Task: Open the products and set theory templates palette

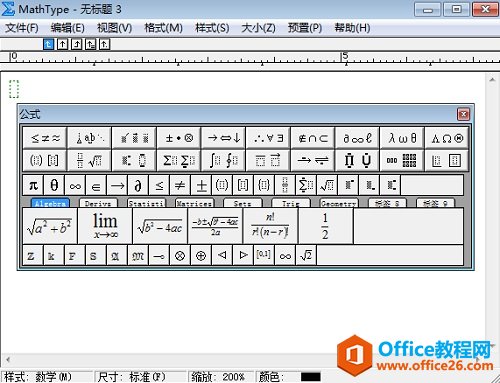Action: [x=357, y=160]
